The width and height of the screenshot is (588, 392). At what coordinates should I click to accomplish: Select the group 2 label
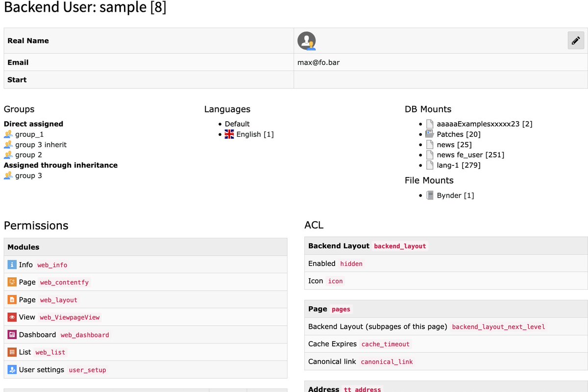click(28, 155)
